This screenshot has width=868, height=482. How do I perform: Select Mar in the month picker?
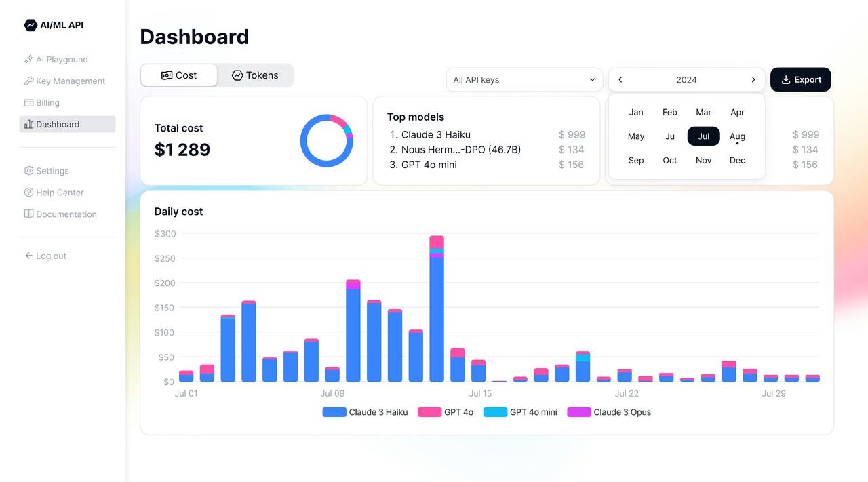[x=704, y=112]
